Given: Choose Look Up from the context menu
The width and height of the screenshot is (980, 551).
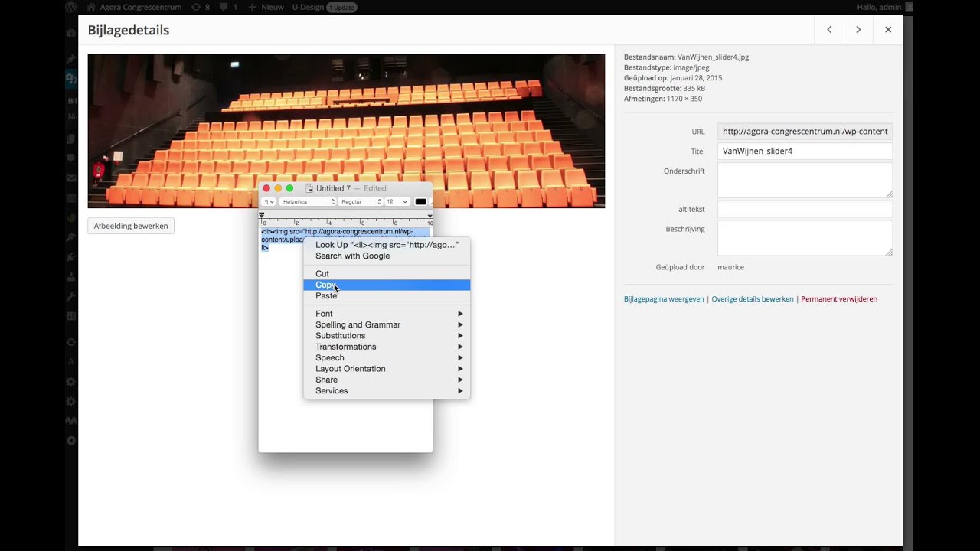Looking at the screenshot, I should (x=387, y=245).
